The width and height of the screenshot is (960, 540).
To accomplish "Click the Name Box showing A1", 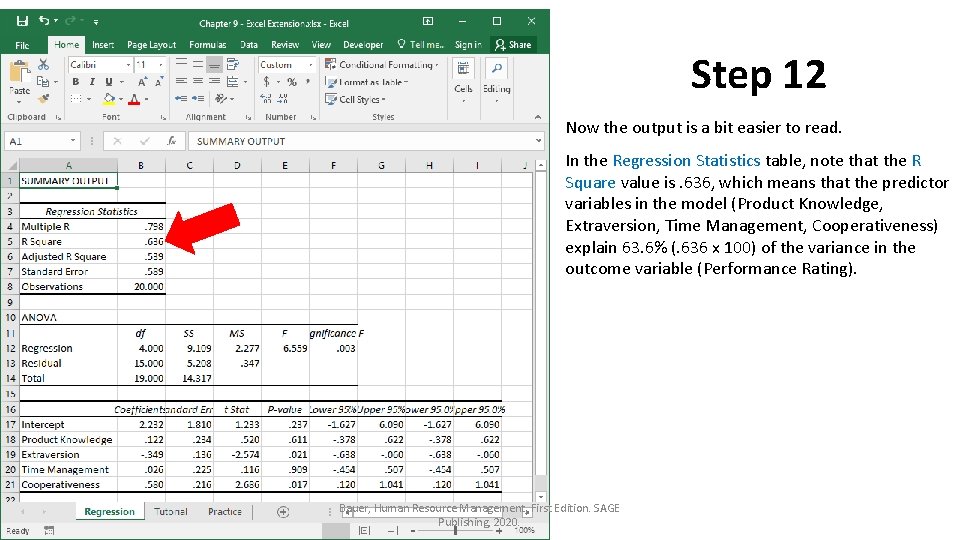I will pos(42,141).
